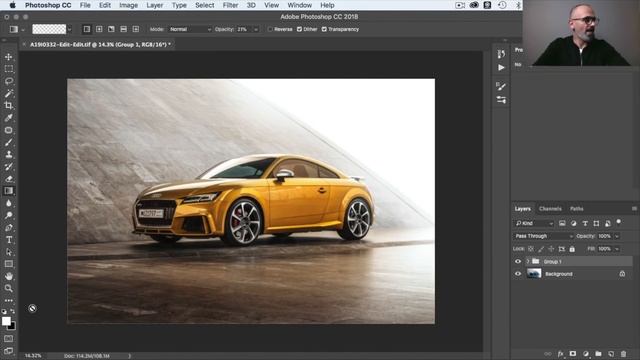Open the Filter menu
Viewport: 640px width, 360px height.
click(x=230, y=5)
